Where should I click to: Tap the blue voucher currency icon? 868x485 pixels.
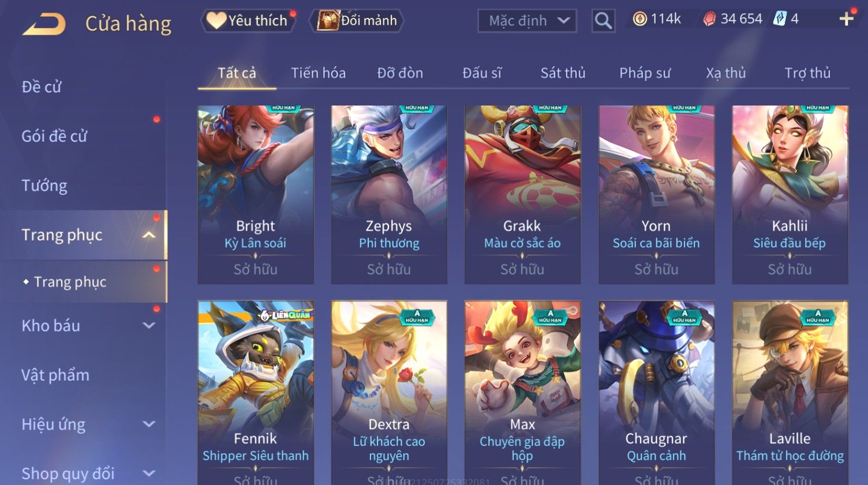[780, 19]
